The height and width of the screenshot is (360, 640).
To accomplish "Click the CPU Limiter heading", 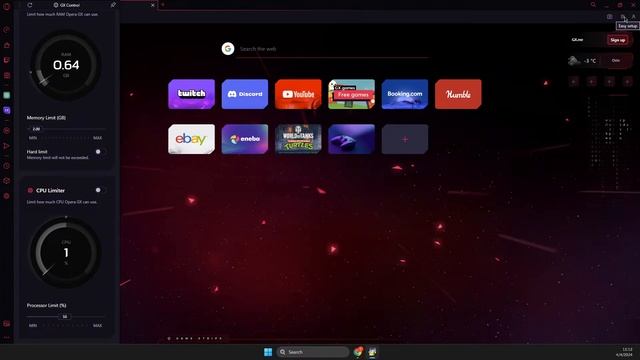I will click(50, 190).
